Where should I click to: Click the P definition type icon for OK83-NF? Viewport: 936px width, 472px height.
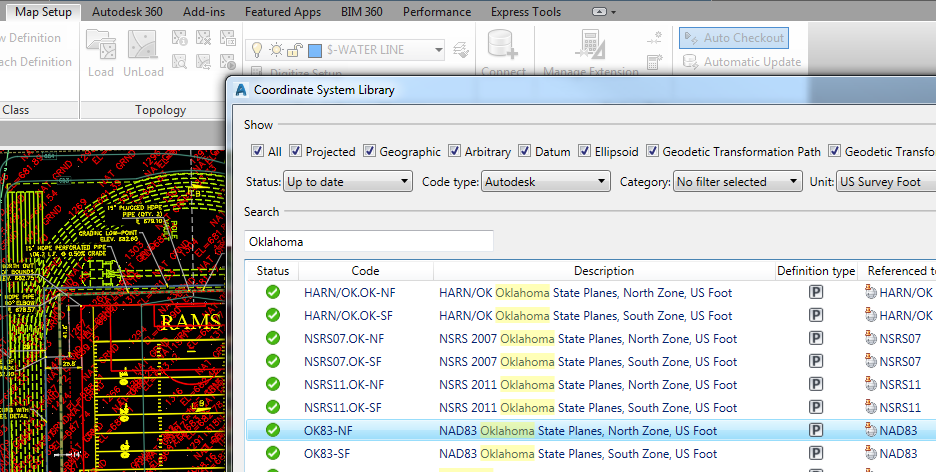(x=815, y=430)
